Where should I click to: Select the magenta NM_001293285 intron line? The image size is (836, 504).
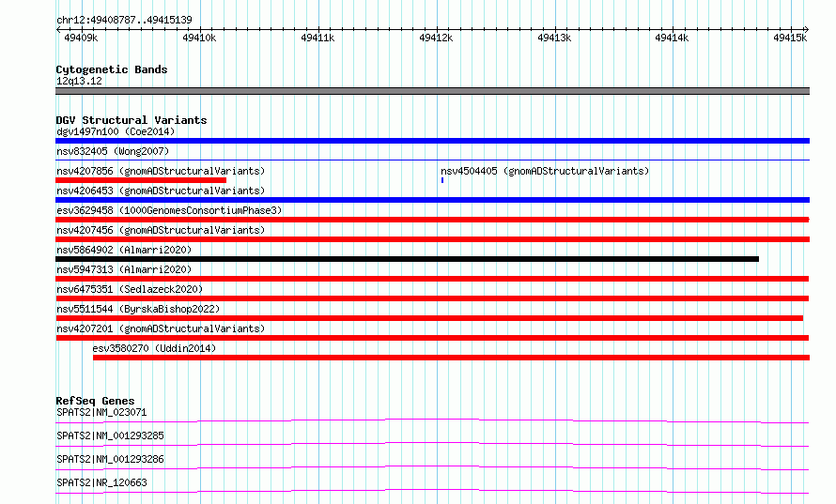[432, 444]
